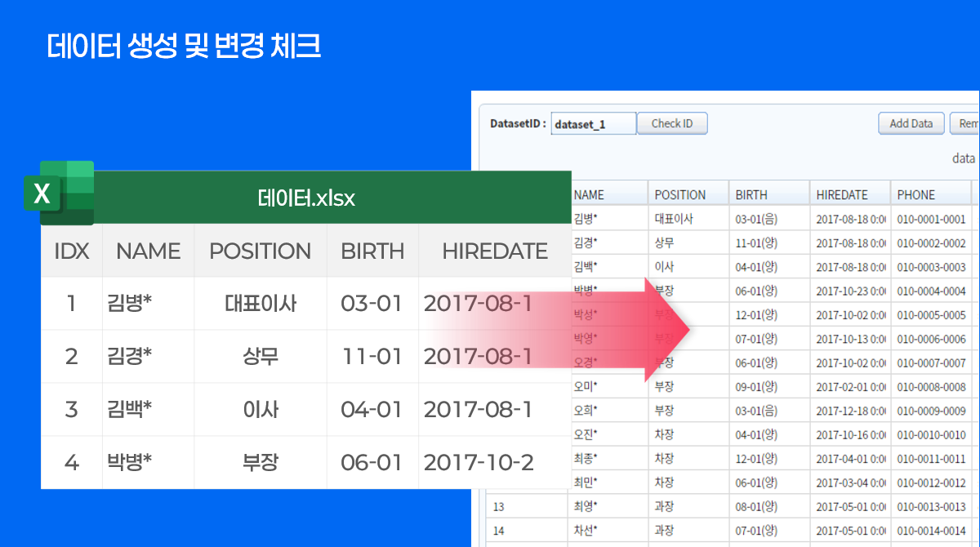980x547 pixels.
Task: Focus the DatasetID field containing dataset_1
Action: click(x=594, y=124)
